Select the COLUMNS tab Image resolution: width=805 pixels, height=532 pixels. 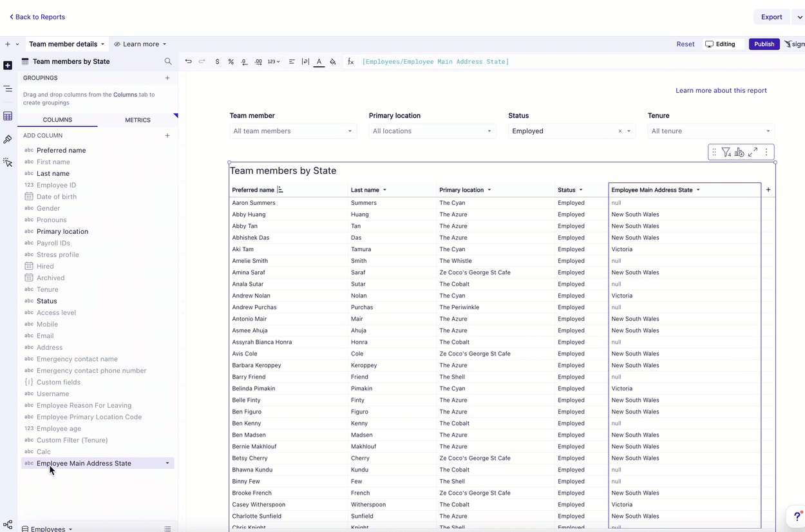(57, 120)
